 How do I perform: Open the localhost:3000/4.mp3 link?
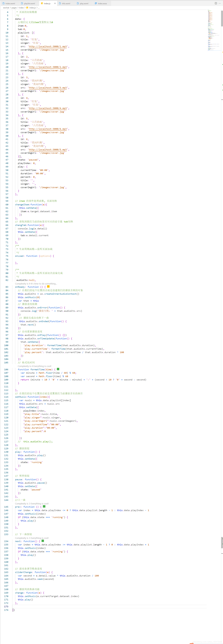[x=48, y=109]
